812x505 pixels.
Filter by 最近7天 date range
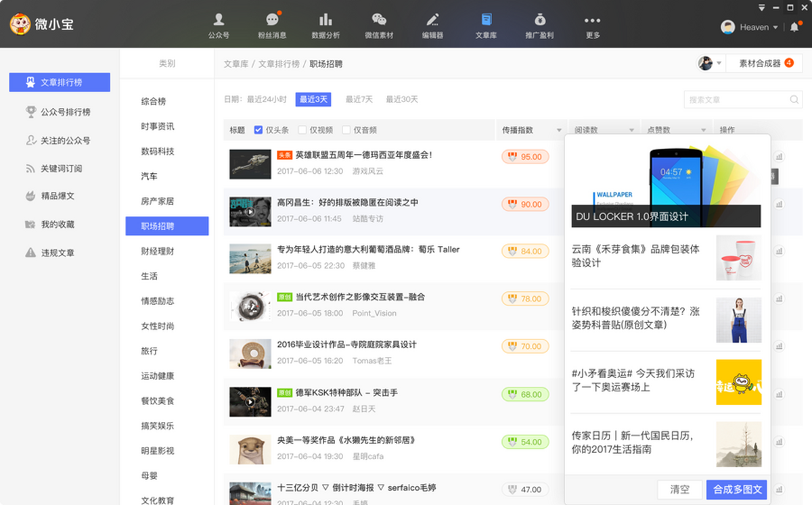click(x=359, y=99)
